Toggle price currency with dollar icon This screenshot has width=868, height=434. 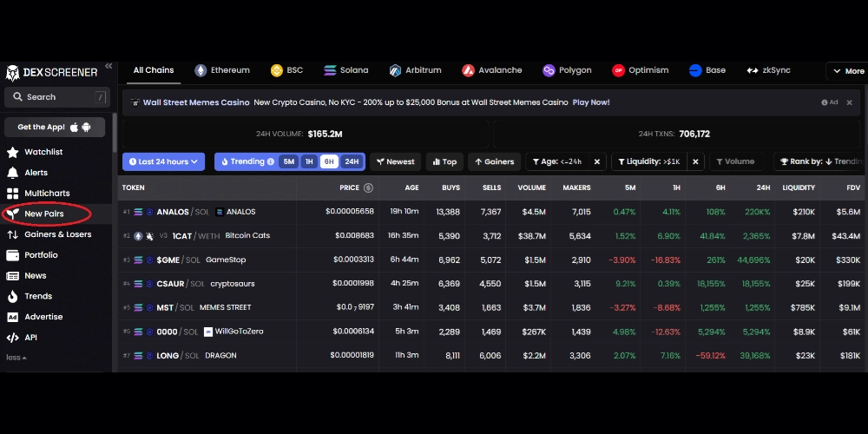click(x=368, y=187)
